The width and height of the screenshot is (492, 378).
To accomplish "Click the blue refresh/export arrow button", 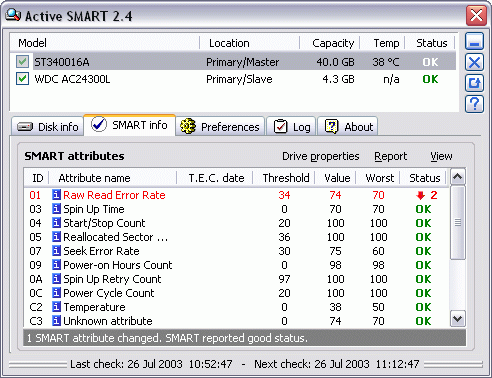I will pos(474,83).
